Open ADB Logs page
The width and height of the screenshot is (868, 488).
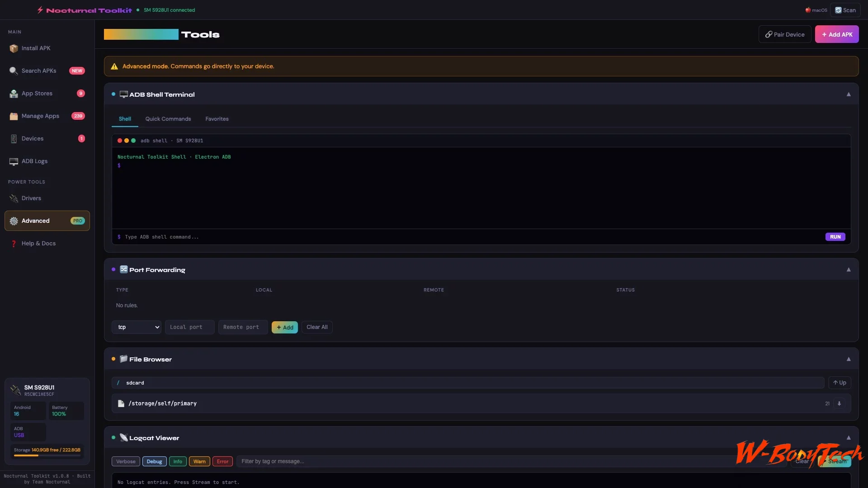point(47,161)
